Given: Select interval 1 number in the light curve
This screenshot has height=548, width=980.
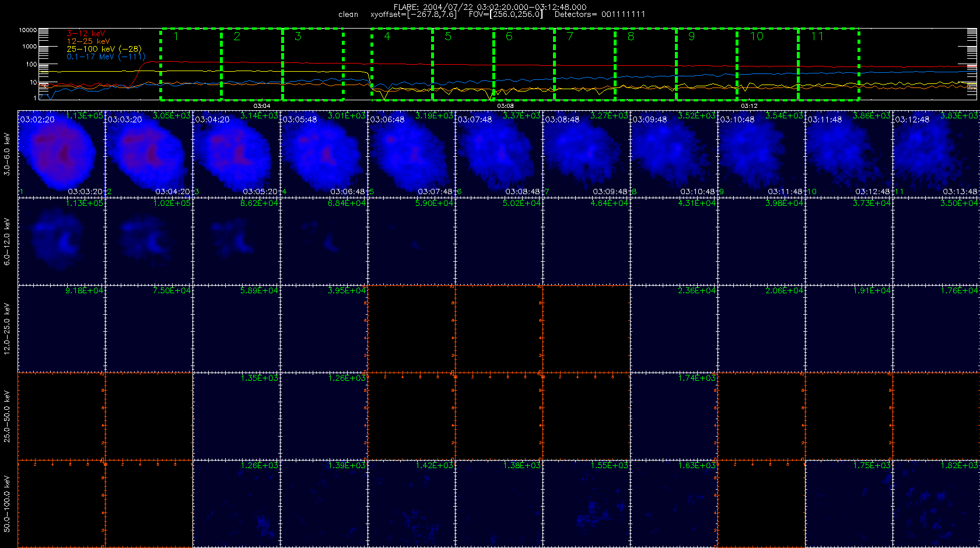Looking at the screenshot, I should [x=176, y=37].
